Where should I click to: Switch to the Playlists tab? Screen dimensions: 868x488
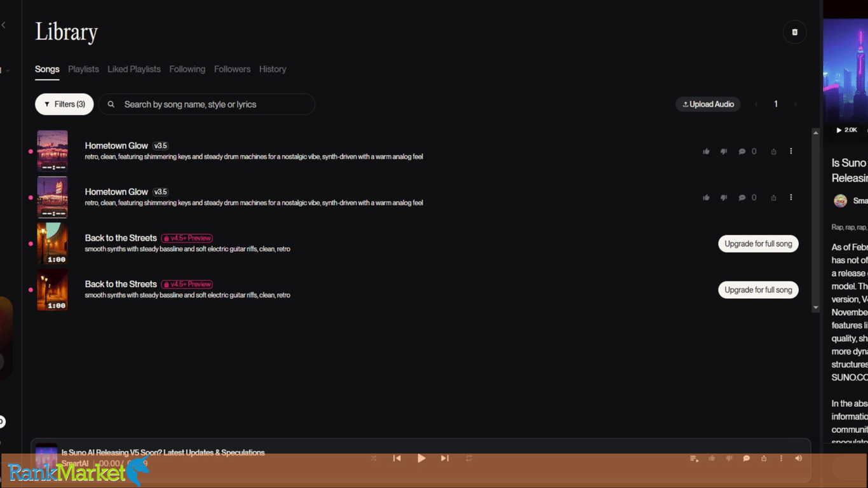pyautogui.click(x=83, y=69)
